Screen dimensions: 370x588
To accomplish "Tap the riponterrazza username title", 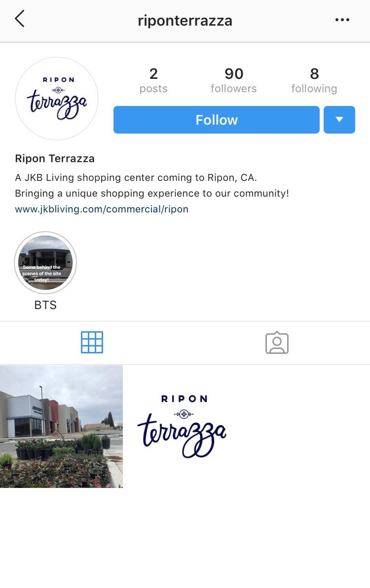I will coord(185,21).
